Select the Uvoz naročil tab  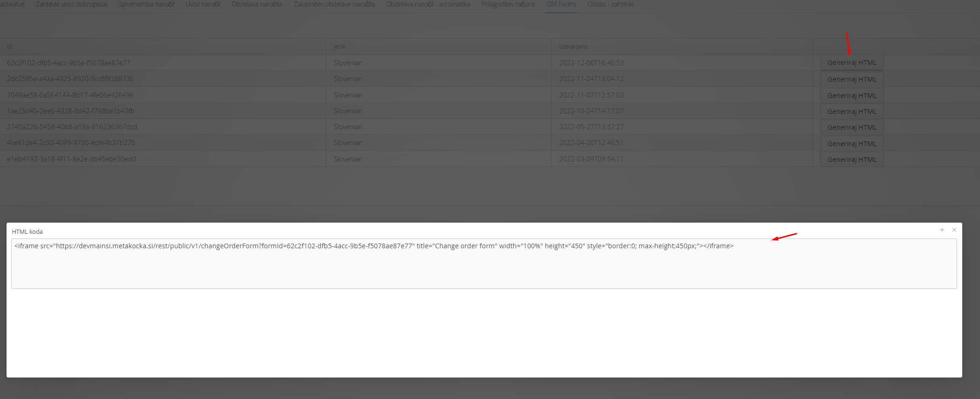(203, 4)
